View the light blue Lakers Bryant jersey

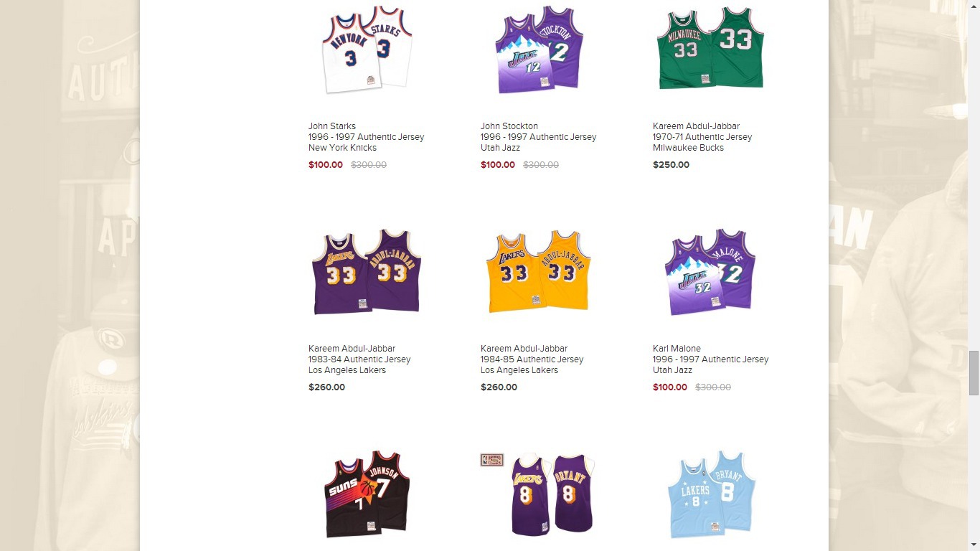(x=710, y=494)
